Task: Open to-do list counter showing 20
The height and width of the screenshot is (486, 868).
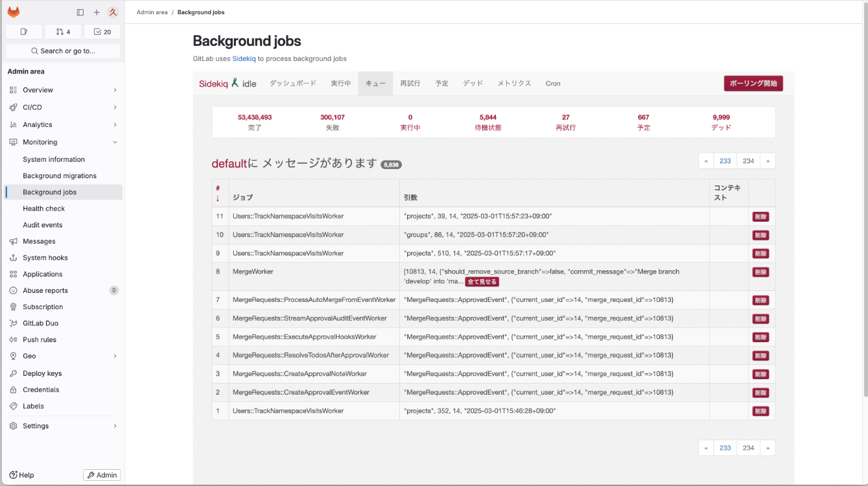Action: click(x=102, y=32)
